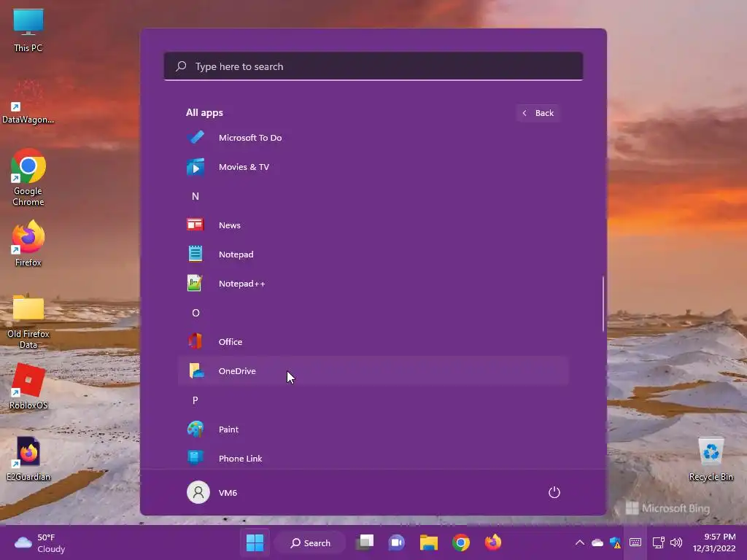Viewport: 747px width, 560px height.
Task: Show hidden system tray icons chevron
Action: [580, 542]
